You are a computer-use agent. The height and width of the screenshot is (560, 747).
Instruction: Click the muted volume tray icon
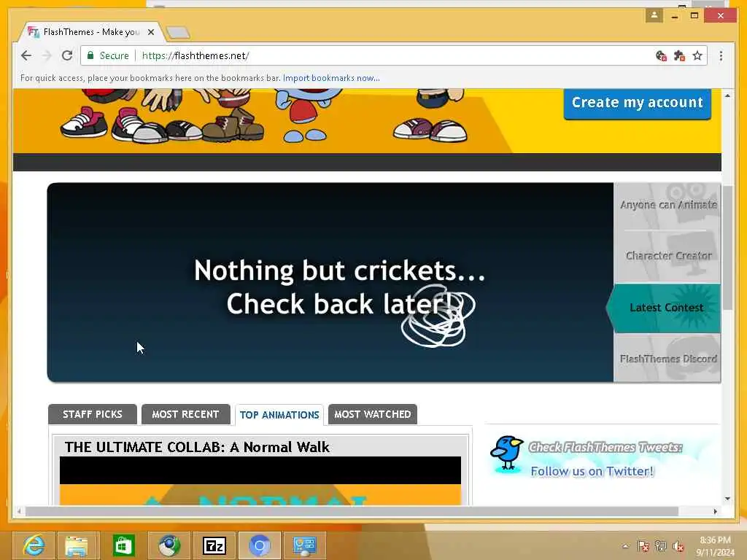[x=678, y=546]
